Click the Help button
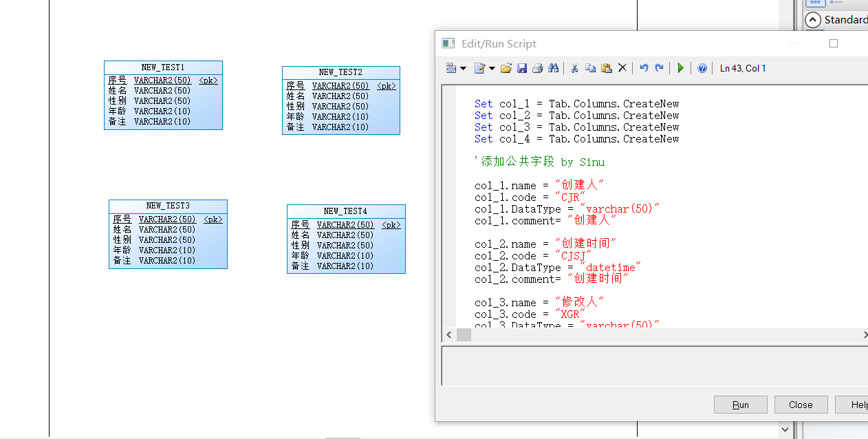868x439 pixels. point(858,404)
